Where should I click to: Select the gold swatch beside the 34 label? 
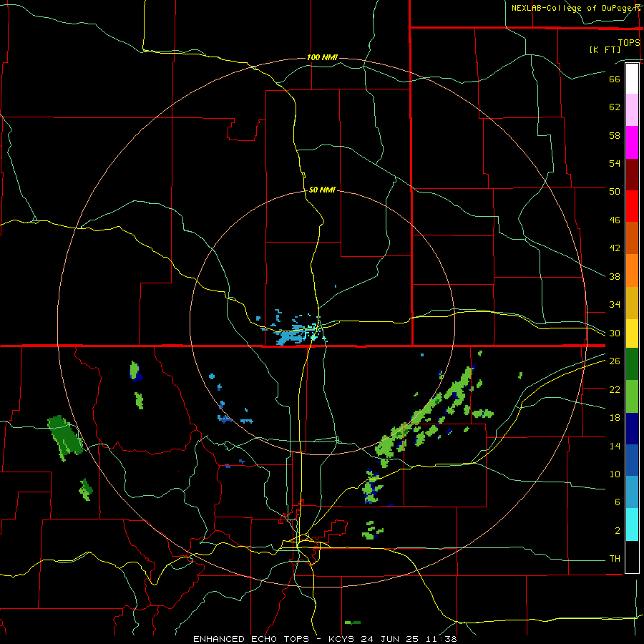(632, 303)
